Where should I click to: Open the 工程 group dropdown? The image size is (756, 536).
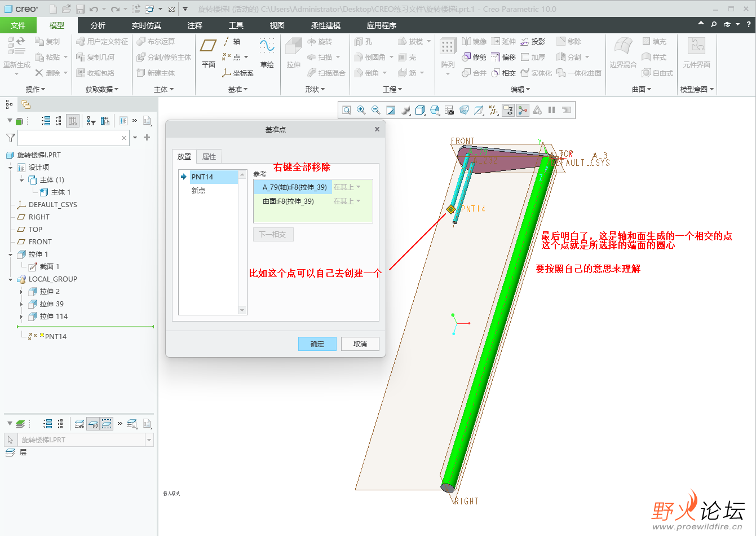392,89
